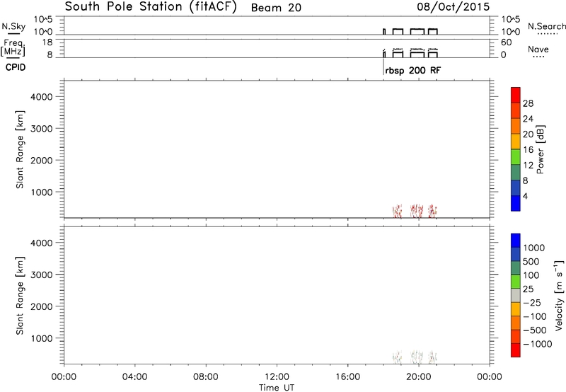Screen dimensions: 566x392
Task: Click the date 08/Oct/2015
Action: [454, 7]
